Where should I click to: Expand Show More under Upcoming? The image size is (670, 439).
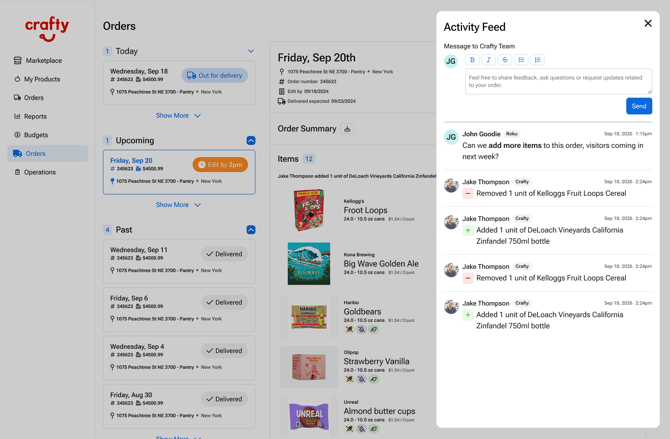coord(178,205)
